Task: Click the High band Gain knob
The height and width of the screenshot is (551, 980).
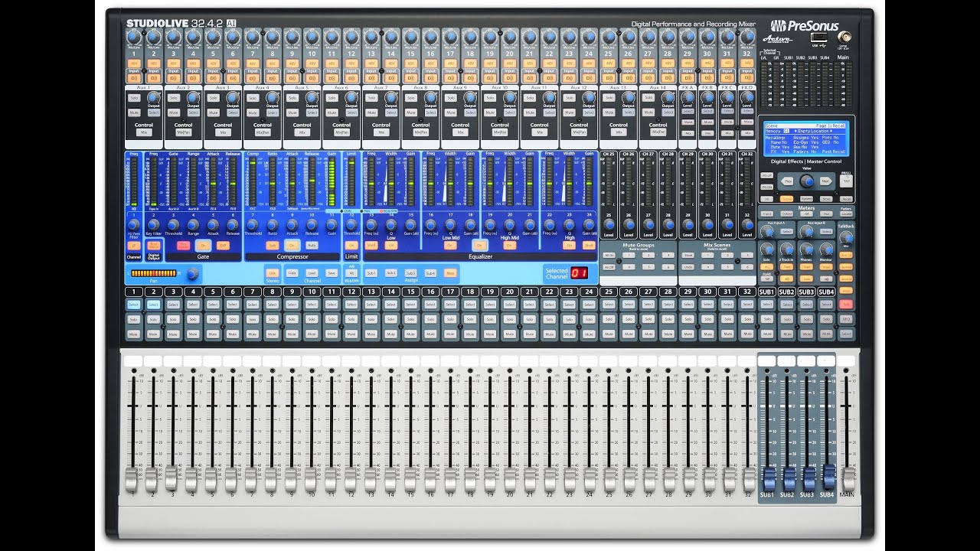Action: [x=589, y=225]
